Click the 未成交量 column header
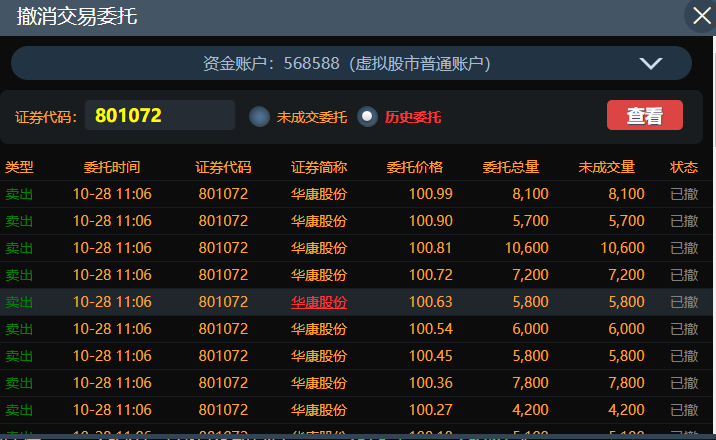This screenshot has width=716, height=440. click(606, 167)
